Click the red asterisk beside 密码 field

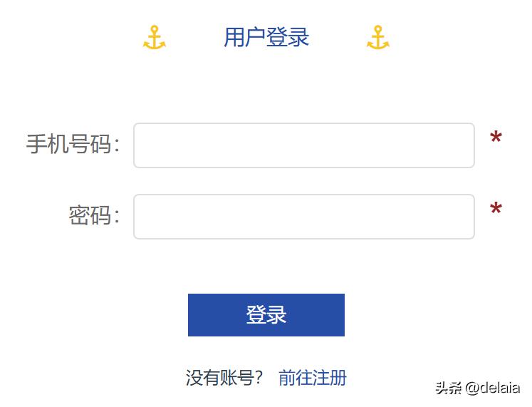[496, 210]
